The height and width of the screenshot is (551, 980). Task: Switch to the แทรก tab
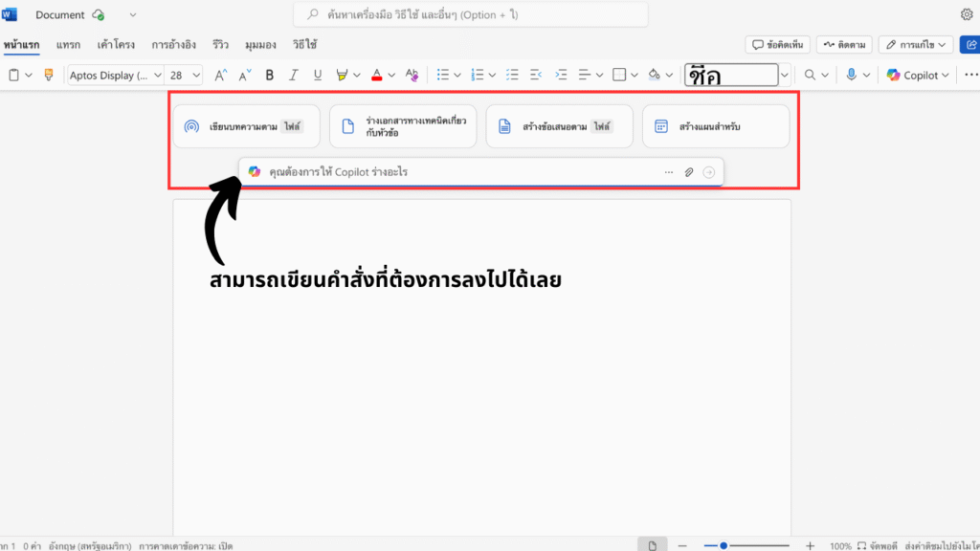click(x=68, y=45)
